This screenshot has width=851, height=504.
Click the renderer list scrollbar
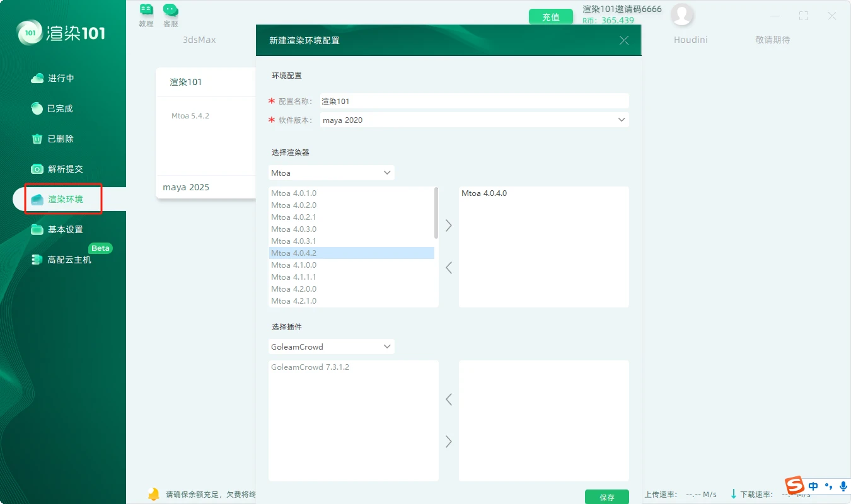(x=436, y=213)
